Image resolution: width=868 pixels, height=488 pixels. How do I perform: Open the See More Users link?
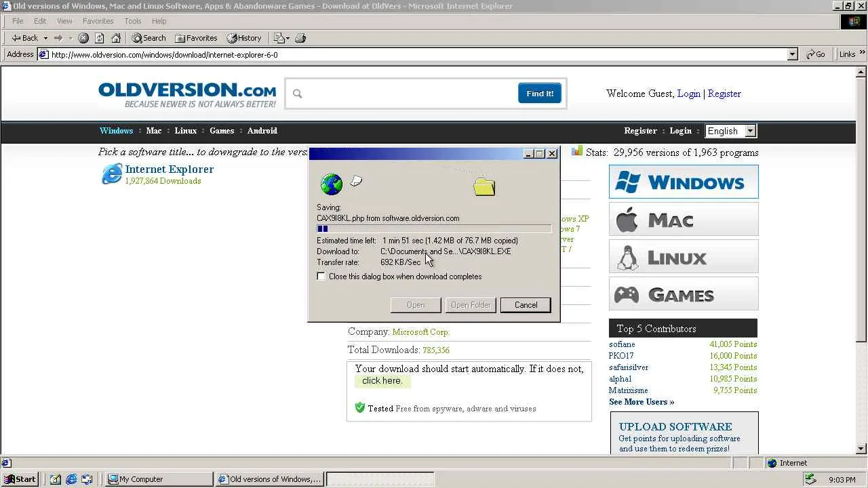click(642, 402)
